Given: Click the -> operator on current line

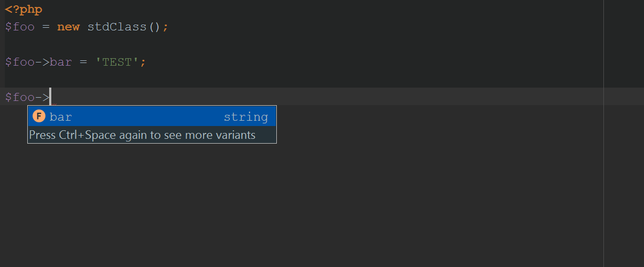Looking at the screenshot, I should click(42, 97).
